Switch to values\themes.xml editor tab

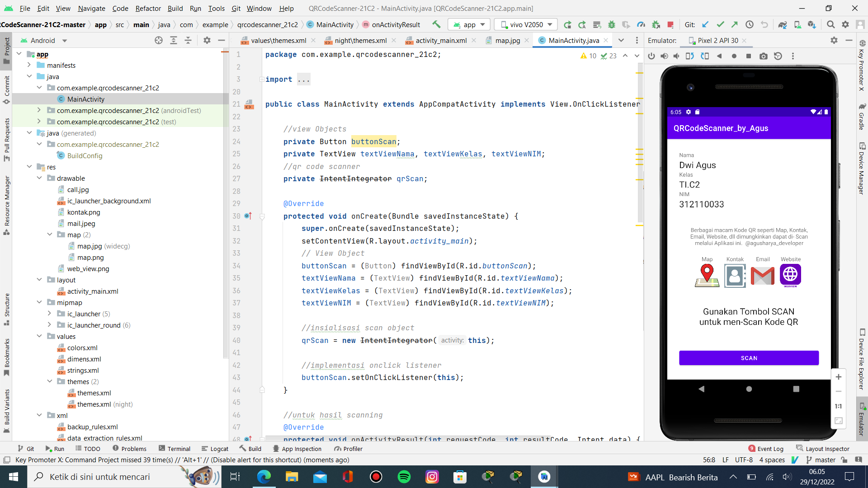[x=278, y=40]
